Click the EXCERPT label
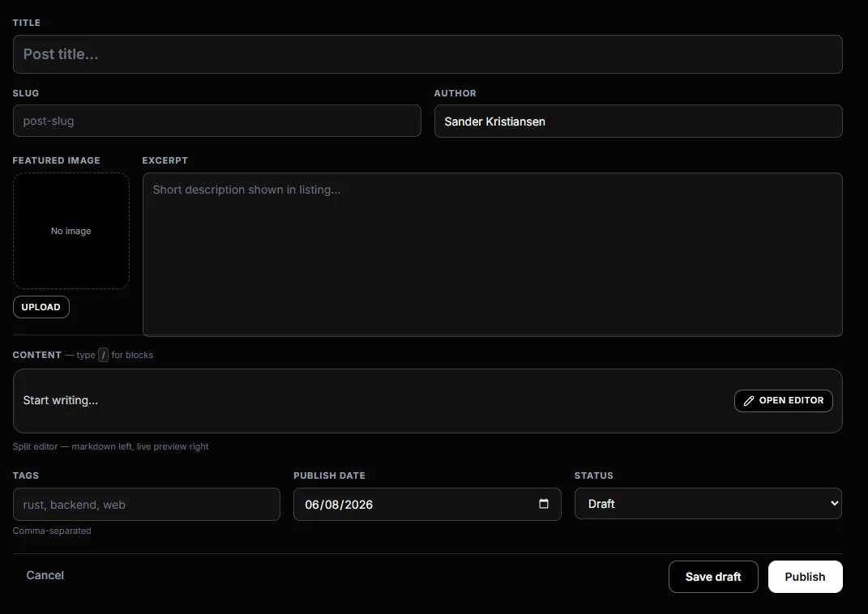The height and width of the screenshot is (614, 868). point(165,160)
